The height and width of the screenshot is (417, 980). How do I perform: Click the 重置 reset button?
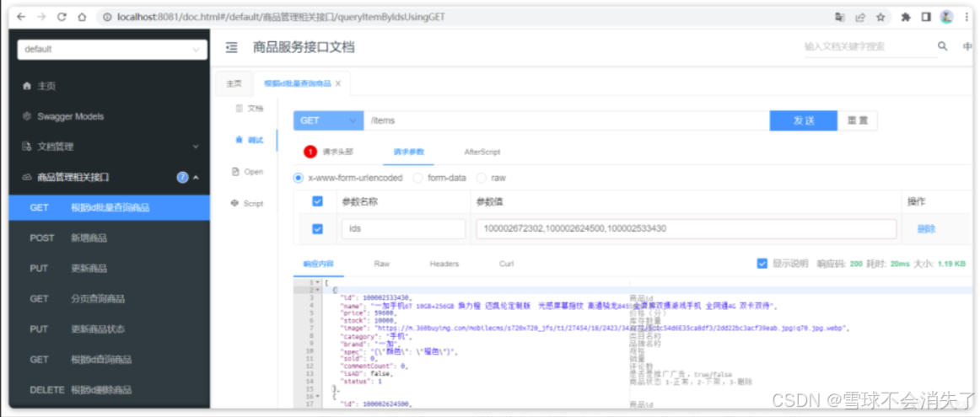858,121
